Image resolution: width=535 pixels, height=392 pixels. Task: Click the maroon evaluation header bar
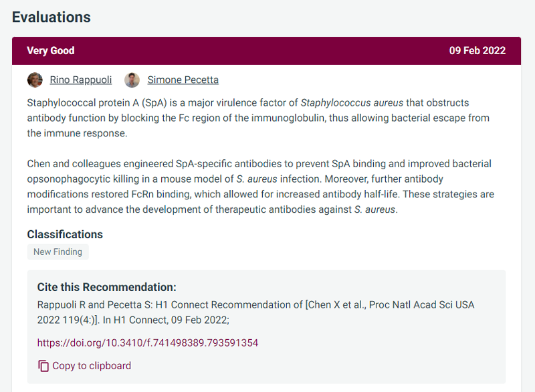(266, 51)
